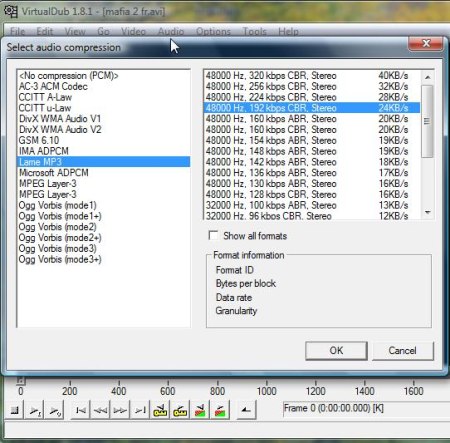This screenshot has width=450, height=443.
Task: Dismiss the dialog with the Cancel button
Action: click(403, 350)
